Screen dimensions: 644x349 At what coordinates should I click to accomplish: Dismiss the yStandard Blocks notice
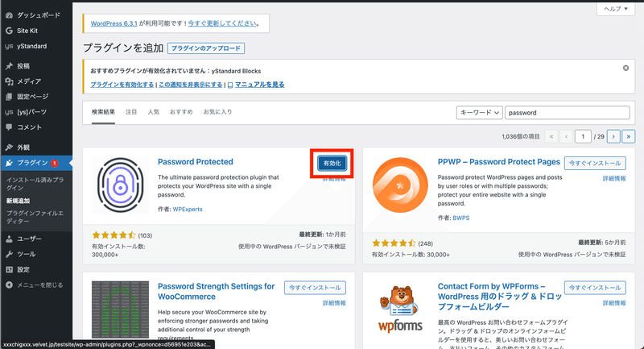[625, 68]
